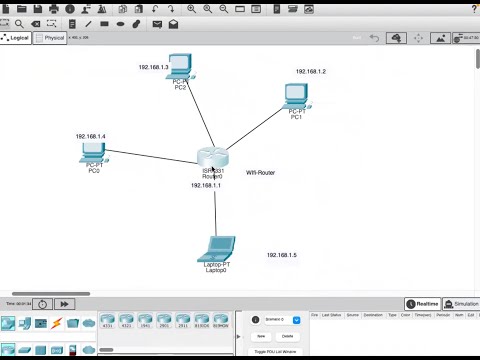
Task: Toggle PDU List Window
Action: click(x=275, y=352)
